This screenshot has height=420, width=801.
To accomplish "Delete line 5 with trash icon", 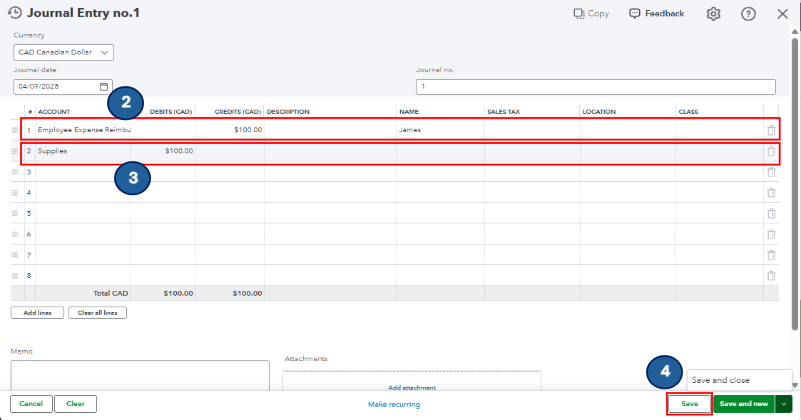I will (x=771, y=214).
